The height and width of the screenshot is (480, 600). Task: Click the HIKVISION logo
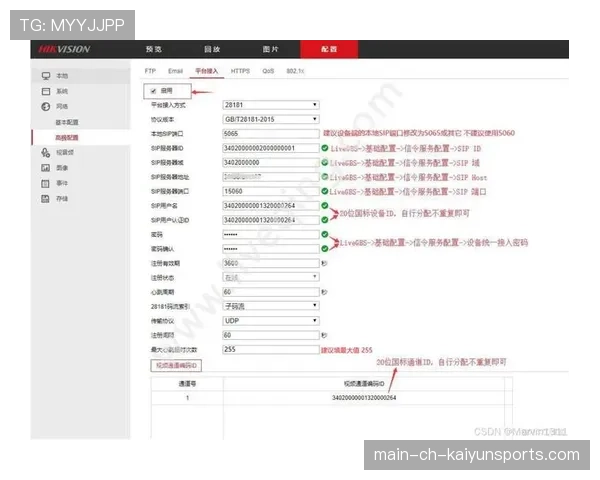[64, 49]
